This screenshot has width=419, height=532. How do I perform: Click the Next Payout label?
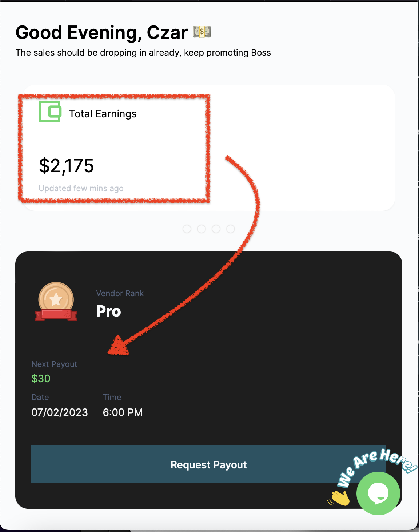click(x=54, y=364)
